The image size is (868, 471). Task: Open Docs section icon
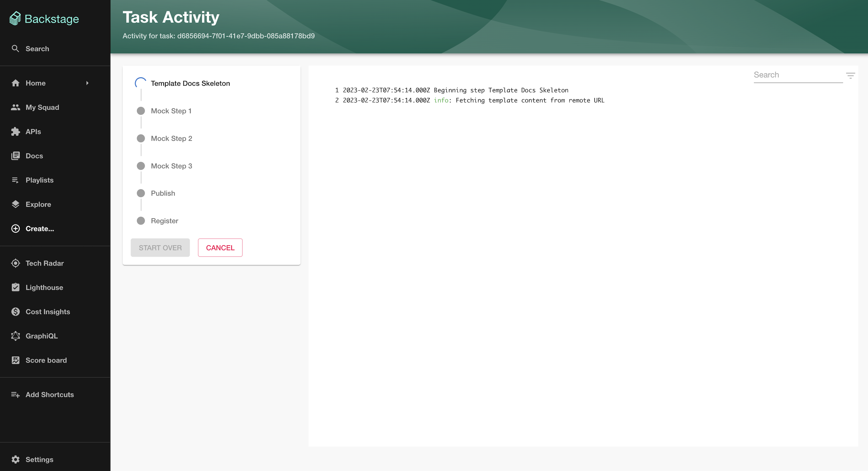tap(16, 155)
